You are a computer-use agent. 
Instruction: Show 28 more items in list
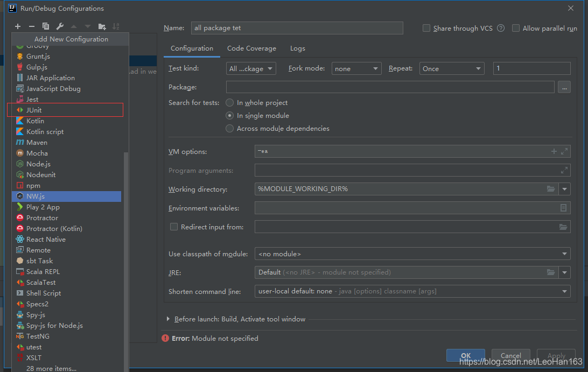[51, 368]
